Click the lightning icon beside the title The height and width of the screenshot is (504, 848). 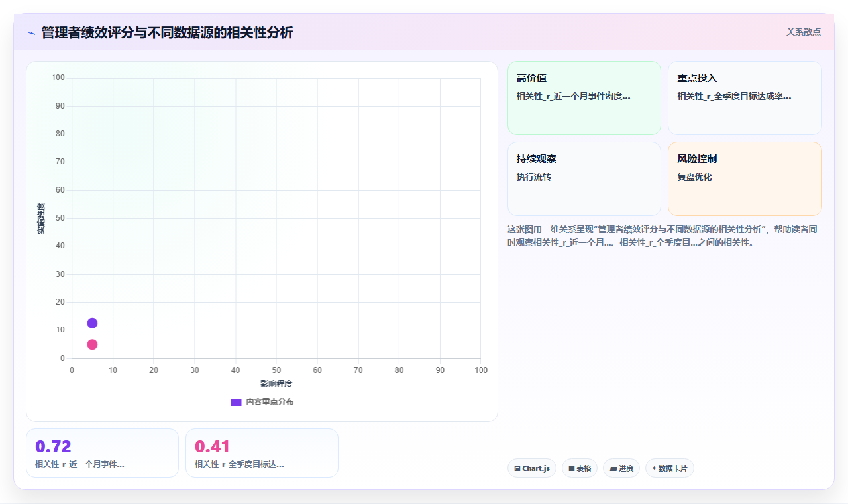pos(31,33)
